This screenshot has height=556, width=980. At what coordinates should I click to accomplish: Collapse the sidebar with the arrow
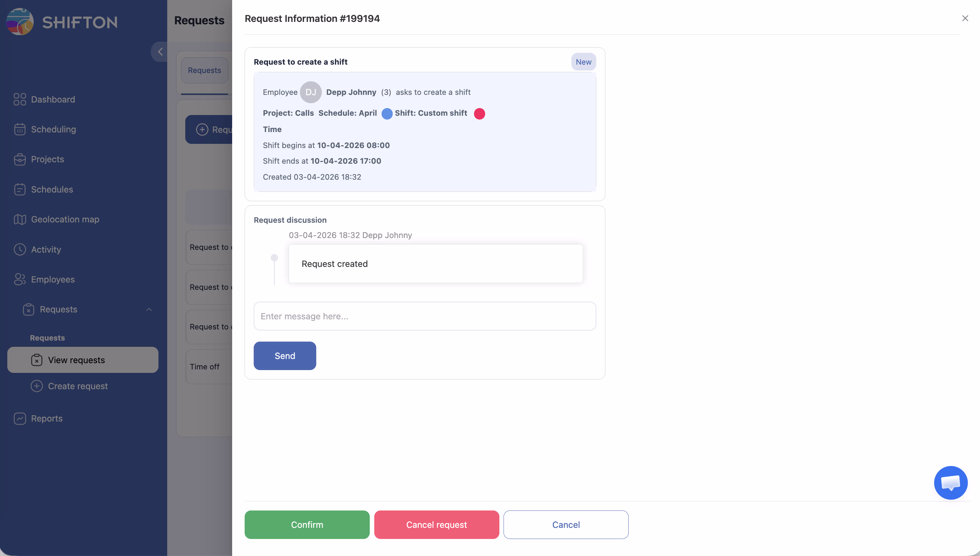(160, 51)
